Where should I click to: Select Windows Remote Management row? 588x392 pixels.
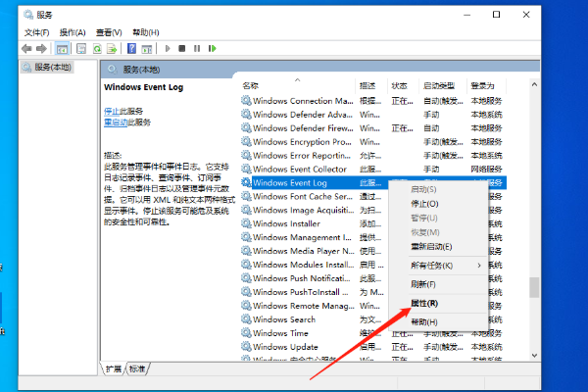[373, 306]
